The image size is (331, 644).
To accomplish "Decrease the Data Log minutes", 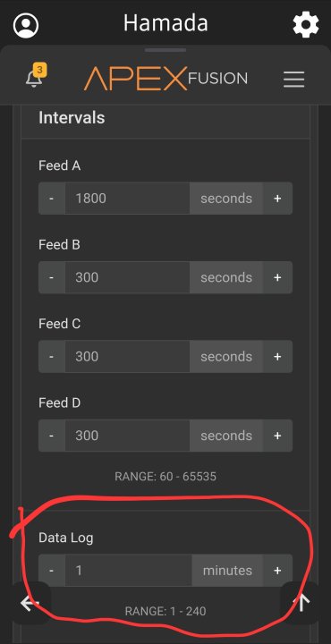I will [51, 570].
